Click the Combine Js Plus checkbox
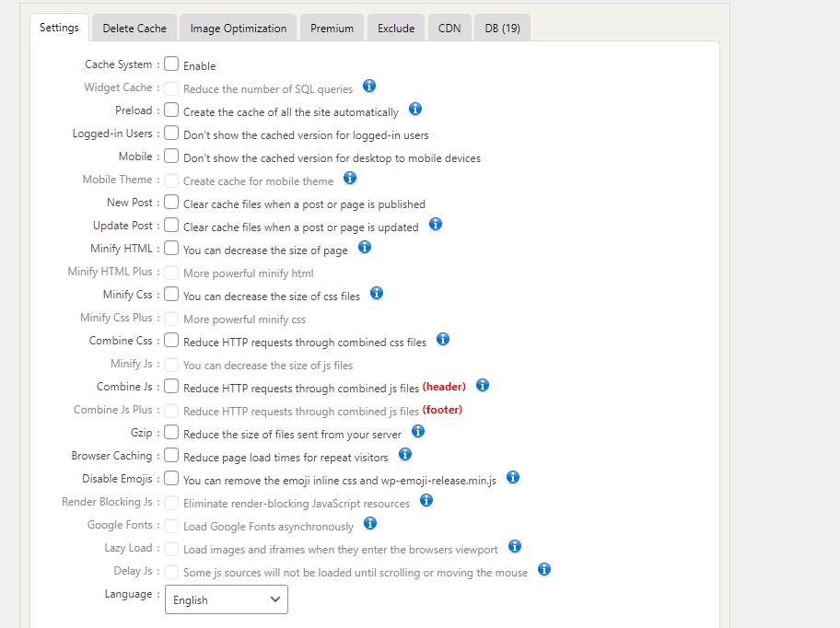 pyautogui.click(x=171, y=410)
